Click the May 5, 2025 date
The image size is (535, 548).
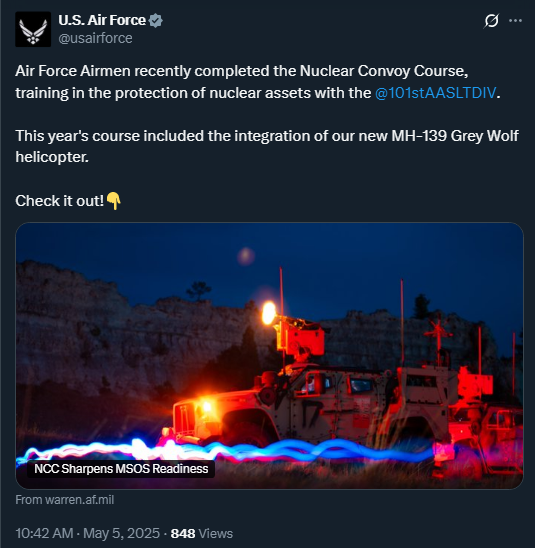[x=121, y=533]
